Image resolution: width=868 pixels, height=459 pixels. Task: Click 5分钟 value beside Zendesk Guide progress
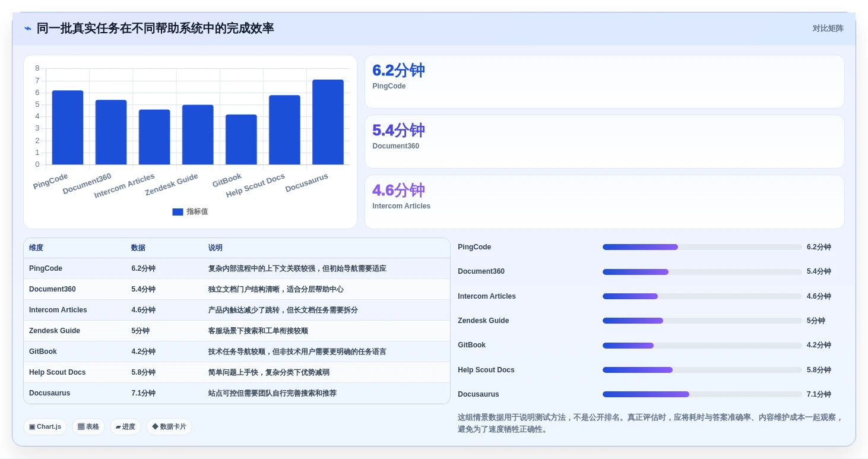816,321
